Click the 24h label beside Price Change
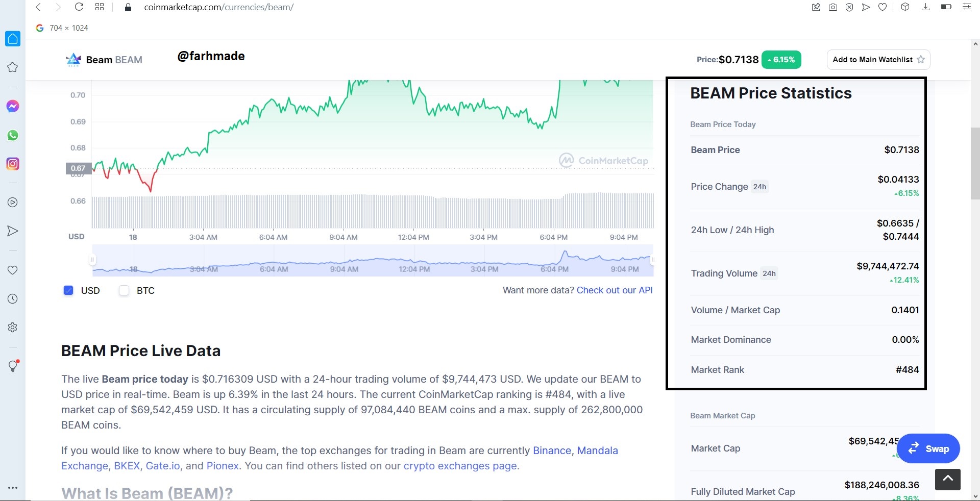Screen dimensions: 980x501 759,187
